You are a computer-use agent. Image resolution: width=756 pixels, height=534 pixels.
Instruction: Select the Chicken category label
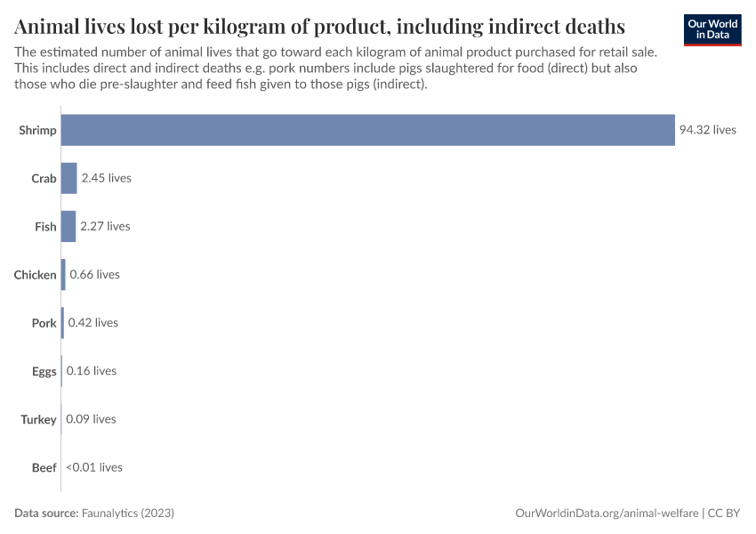[x=35, y=275]
